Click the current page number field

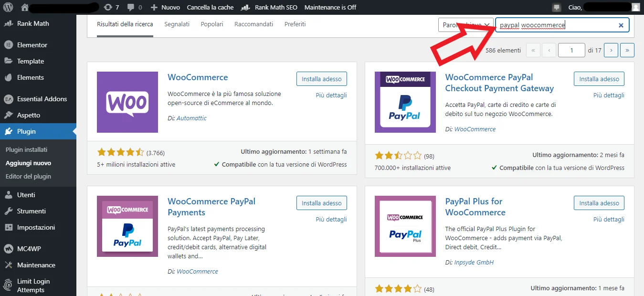click(571, 50)
